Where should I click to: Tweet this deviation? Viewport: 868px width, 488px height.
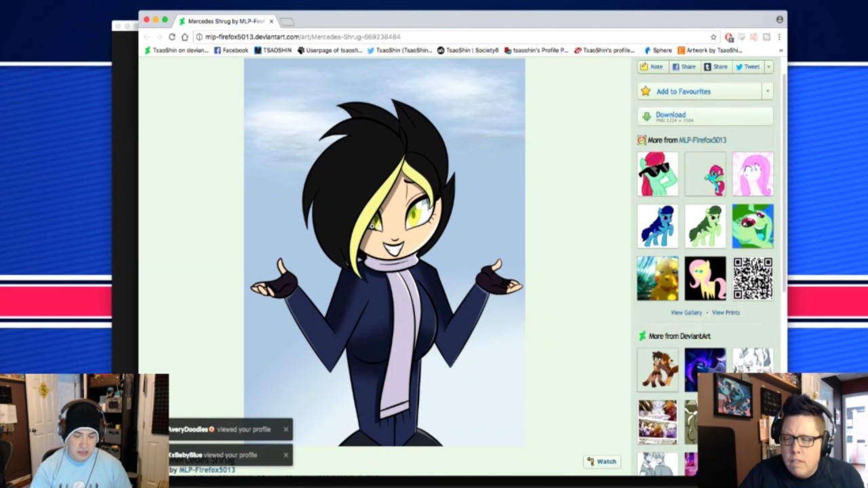click(748, 66)
